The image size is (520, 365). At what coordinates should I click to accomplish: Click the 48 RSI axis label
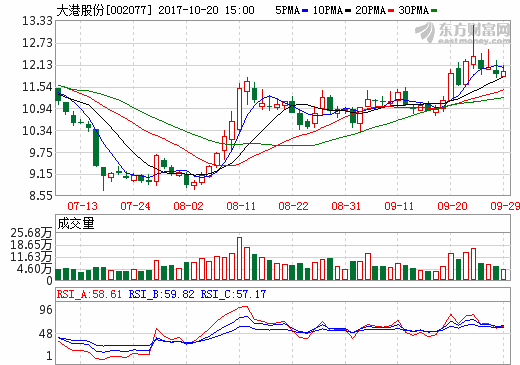tap(46, 334)
